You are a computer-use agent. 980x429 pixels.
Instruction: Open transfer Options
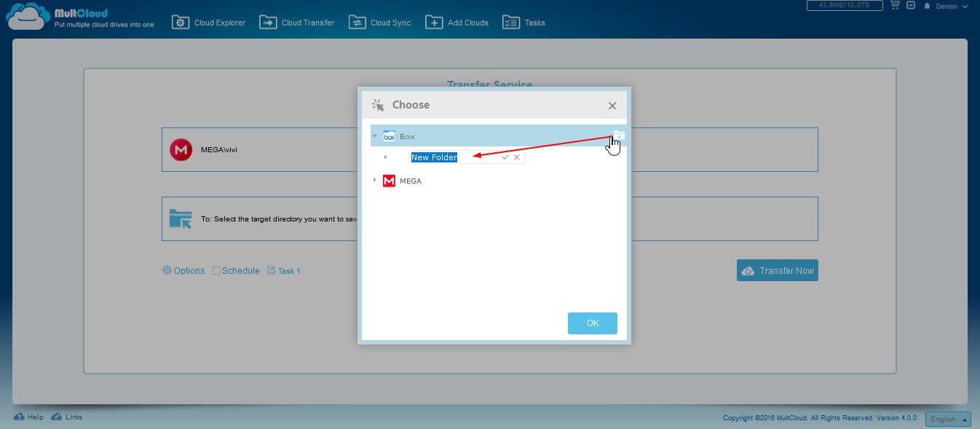[x=183, y=271]
